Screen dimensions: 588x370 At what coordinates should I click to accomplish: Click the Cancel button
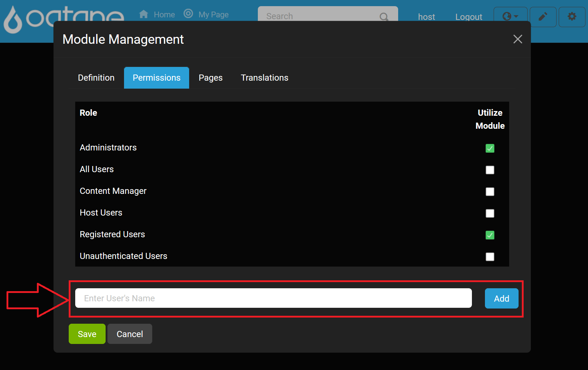130,334
